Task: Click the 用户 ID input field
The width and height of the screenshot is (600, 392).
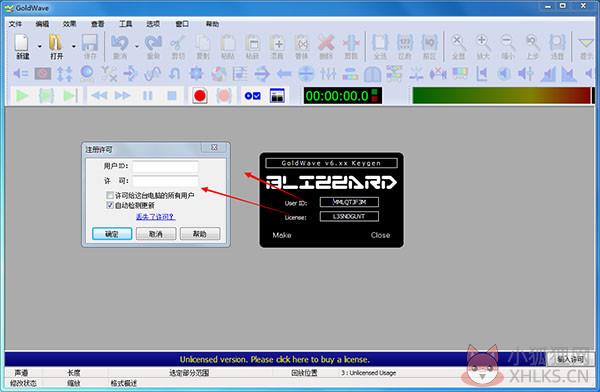Action: (x=165, y=166)
